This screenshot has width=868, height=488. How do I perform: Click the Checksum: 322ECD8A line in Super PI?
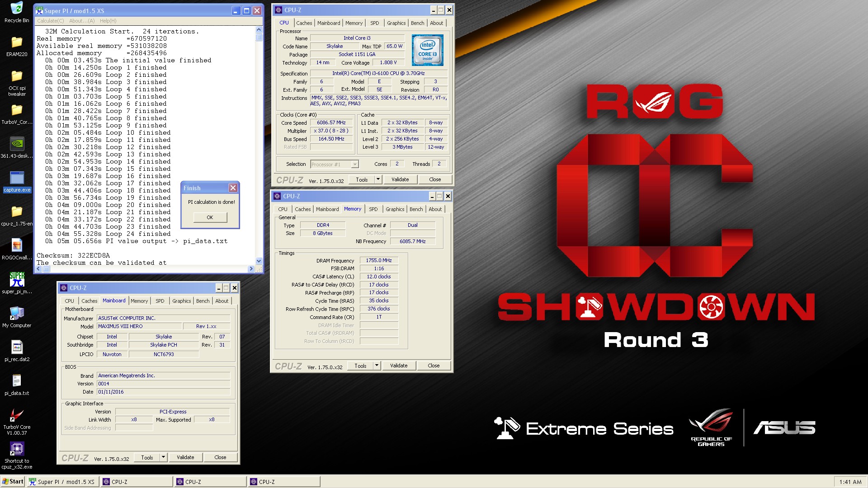tap(73, 255)
